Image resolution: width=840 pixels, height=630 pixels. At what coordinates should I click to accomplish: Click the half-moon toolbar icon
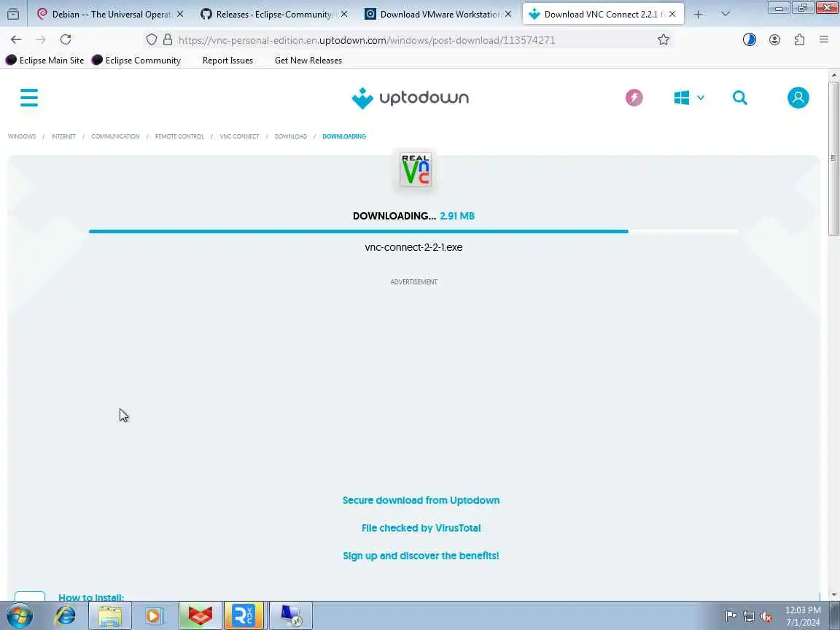tap(750, 39)
